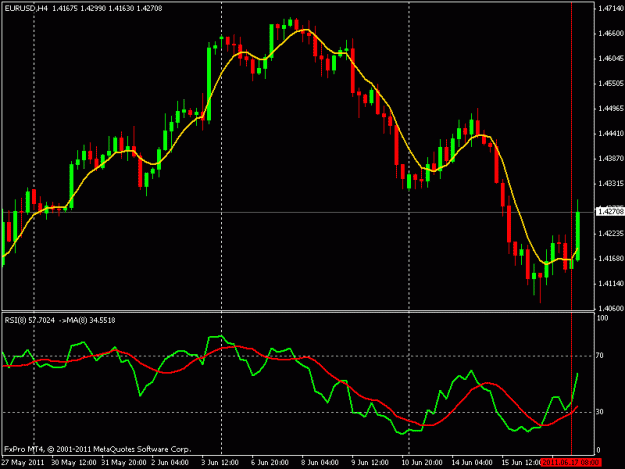Click the 10 Jun 20:00 time label
The width and height of the screenshot is (625, 469).
coord(421,463)
